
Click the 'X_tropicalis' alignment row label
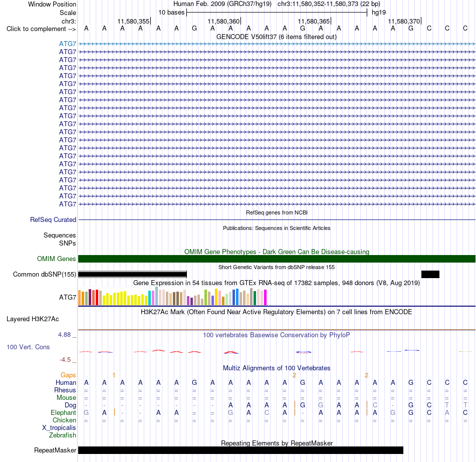59,428
